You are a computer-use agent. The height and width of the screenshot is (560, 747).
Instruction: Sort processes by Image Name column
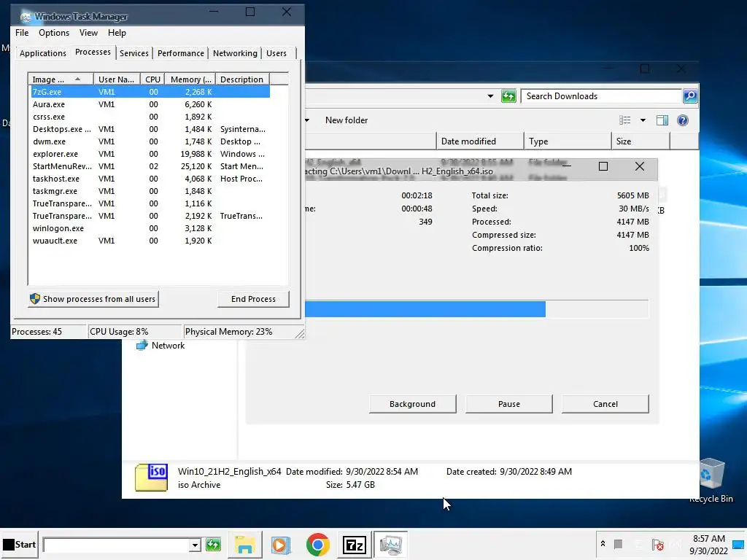click(x=61, y=79)
